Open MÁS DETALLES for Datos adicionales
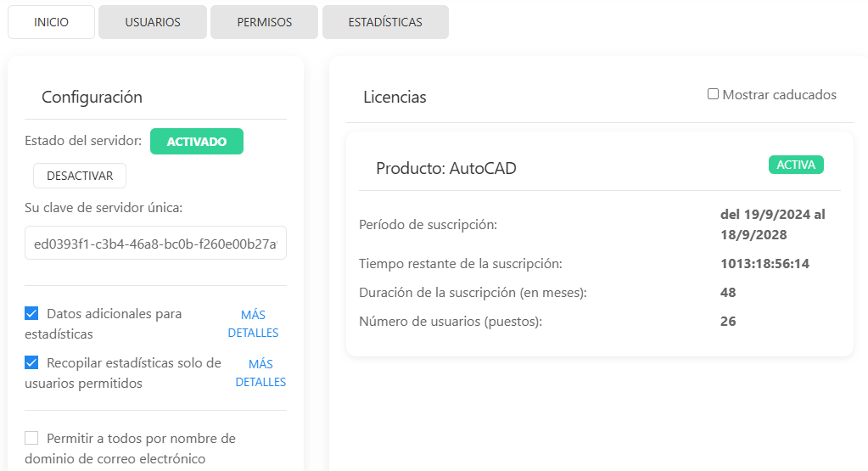868x471 pixels. [253, 323]
